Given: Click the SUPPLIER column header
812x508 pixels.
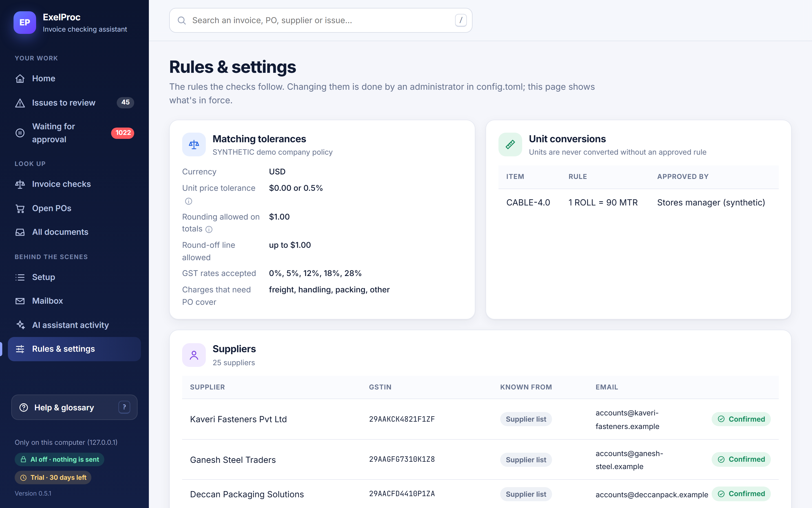Looking at the screenshot, I should [207, 387].
